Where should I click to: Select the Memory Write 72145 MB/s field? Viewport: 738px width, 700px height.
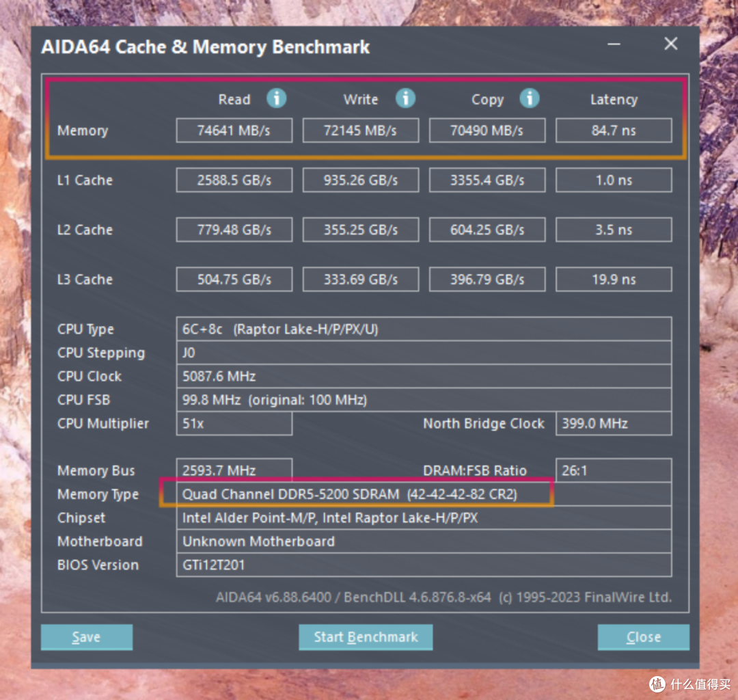point(361,131)
